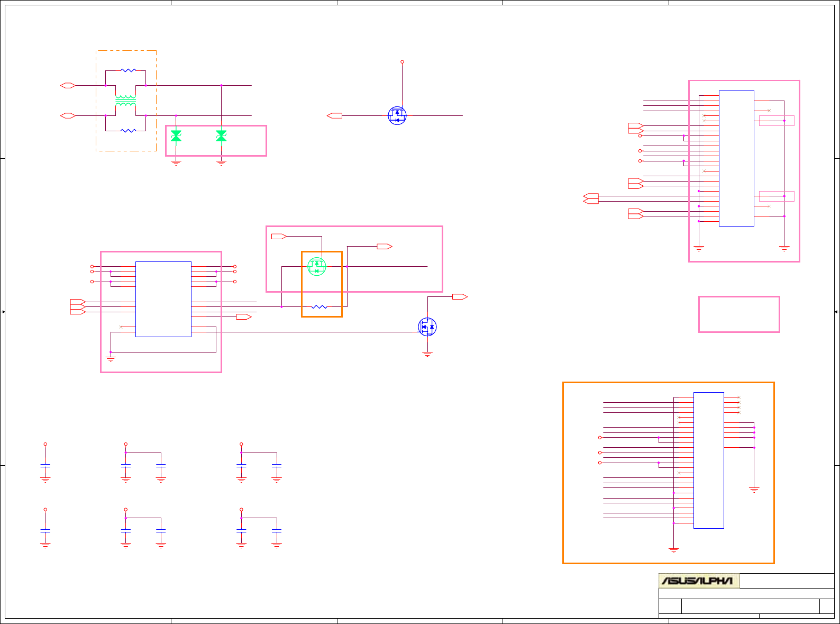Select the output port up-right of green MOSFET

(x=385, y=246)
